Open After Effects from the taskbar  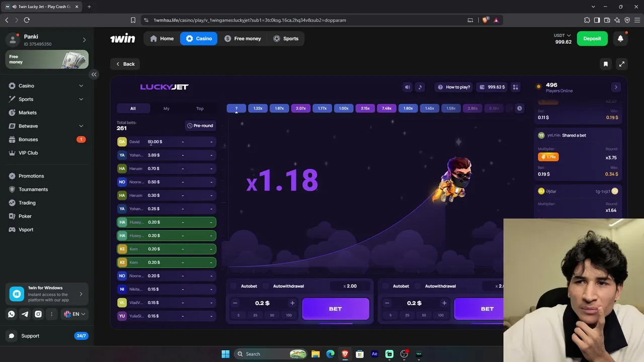point(374,354)
